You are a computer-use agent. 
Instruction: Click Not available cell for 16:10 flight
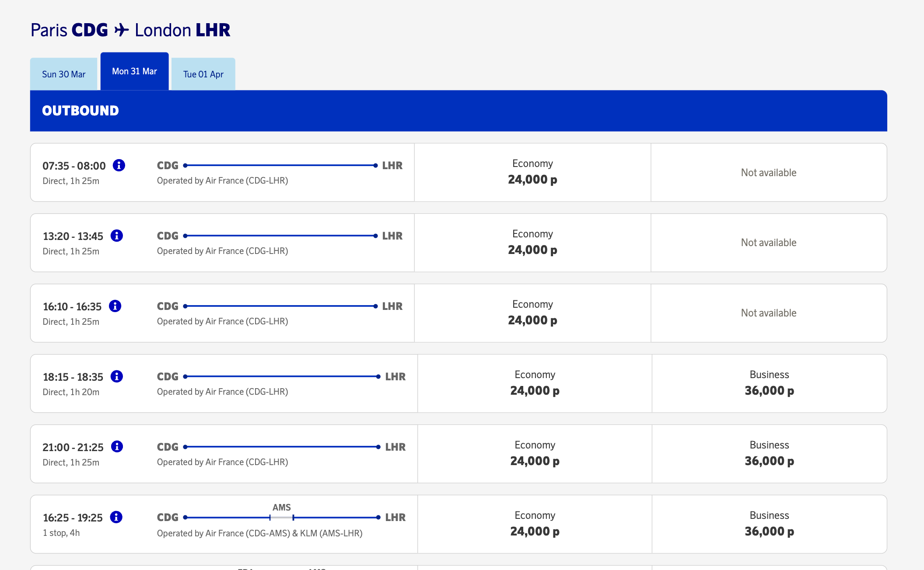pyautogui.click(x=769, y=313)
